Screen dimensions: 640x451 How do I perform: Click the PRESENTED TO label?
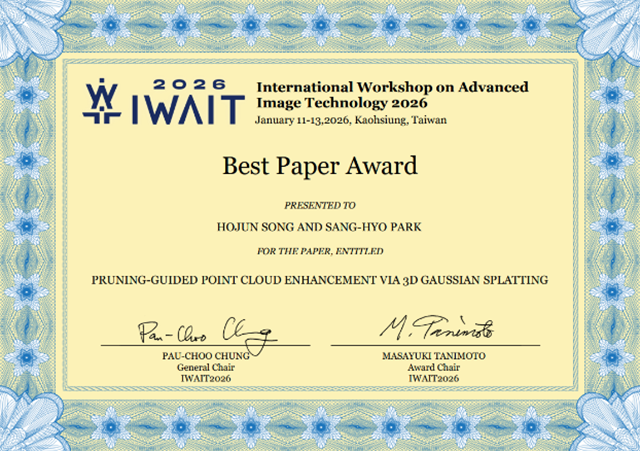click(320, 205)
